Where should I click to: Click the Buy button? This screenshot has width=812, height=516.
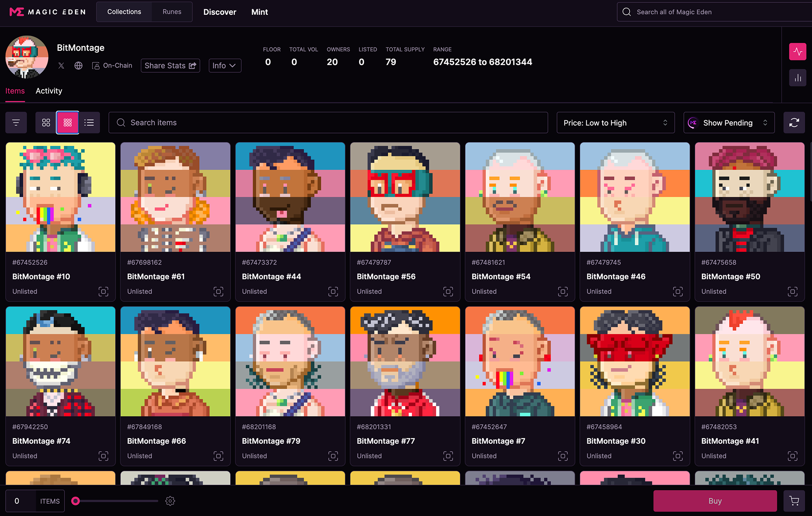click(x=715, y=501)
